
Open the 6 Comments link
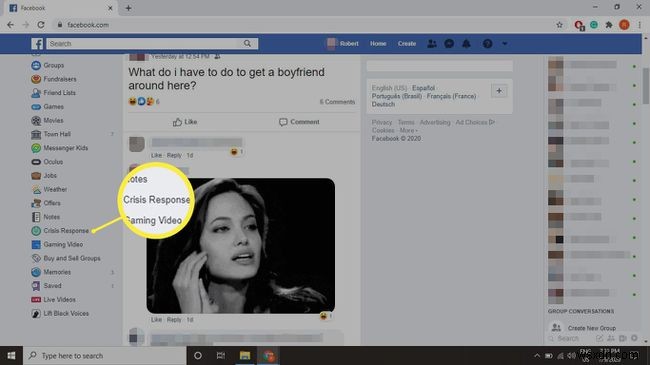click(x=337, y=102)
